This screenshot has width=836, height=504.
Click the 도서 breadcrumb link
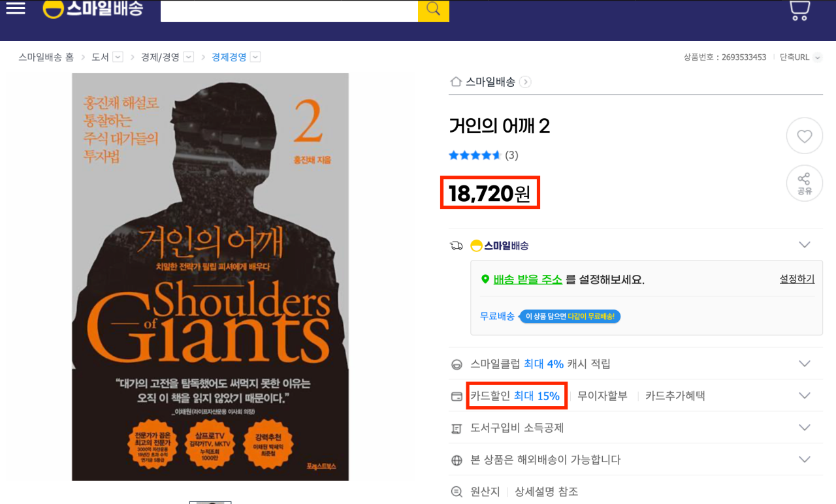tap(100, 57)
